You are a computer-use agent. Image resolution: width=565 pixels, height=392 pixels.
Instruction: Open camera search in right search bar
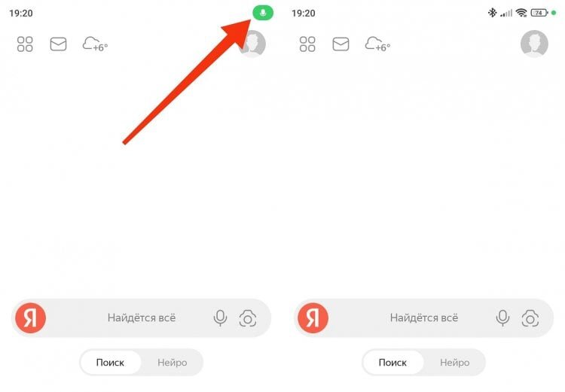pos(530,318)
